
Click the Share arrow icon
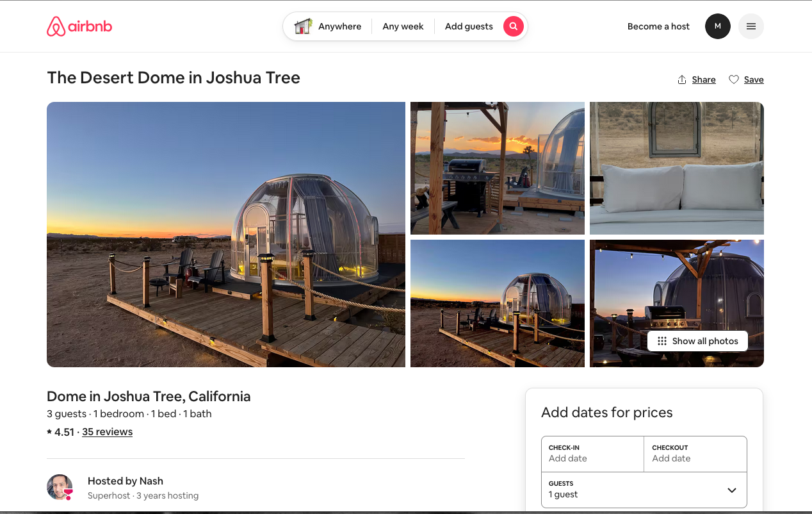(x=682, y=79)
